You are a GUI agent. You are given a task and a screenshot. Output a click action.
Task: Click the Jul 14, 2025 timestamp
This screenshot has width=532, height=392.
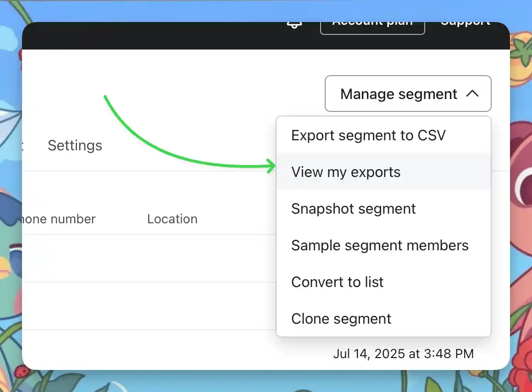[403, 353]
